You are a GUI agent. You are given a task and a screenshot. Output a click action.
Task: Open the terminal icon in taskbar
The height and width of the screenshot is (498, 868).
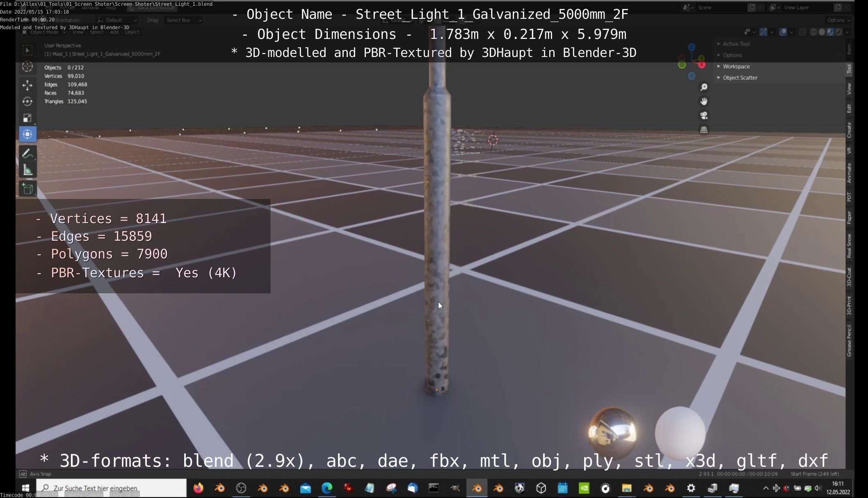[434, 488]
